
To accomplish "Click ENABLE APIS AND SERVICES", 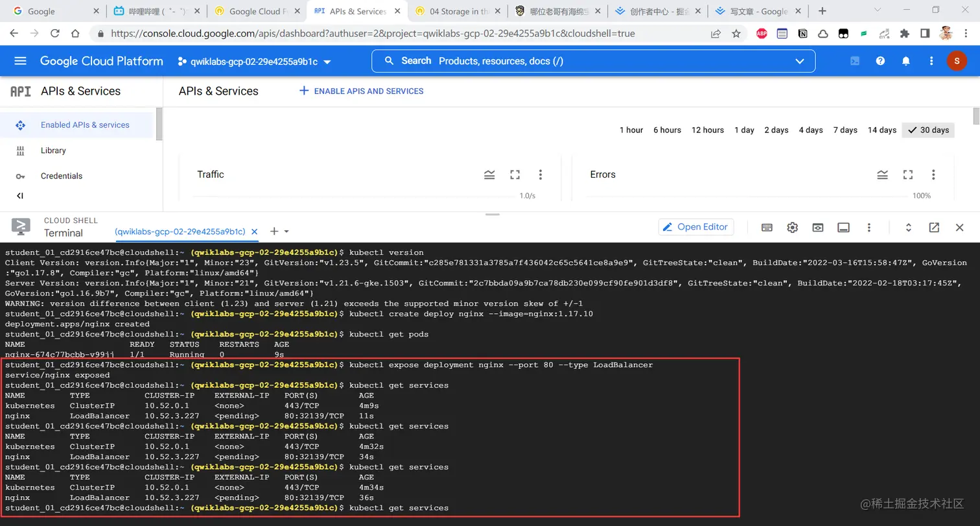I will point(361,91).
